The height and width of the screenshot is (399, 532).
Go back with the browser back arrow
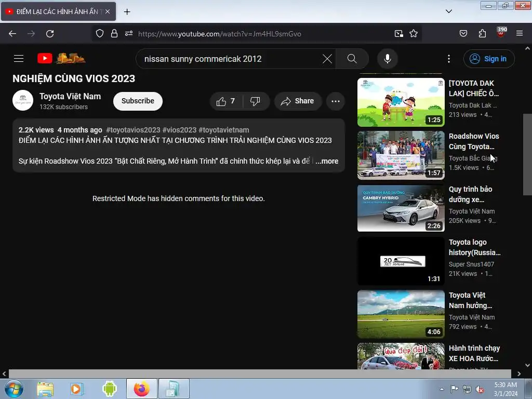click(12, 34)
